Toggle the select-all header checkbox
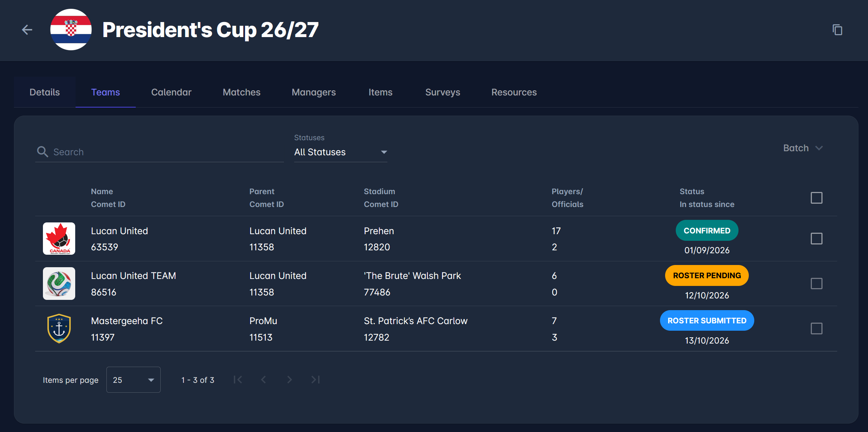Viewport: 868px width, 432px height. 816,198
